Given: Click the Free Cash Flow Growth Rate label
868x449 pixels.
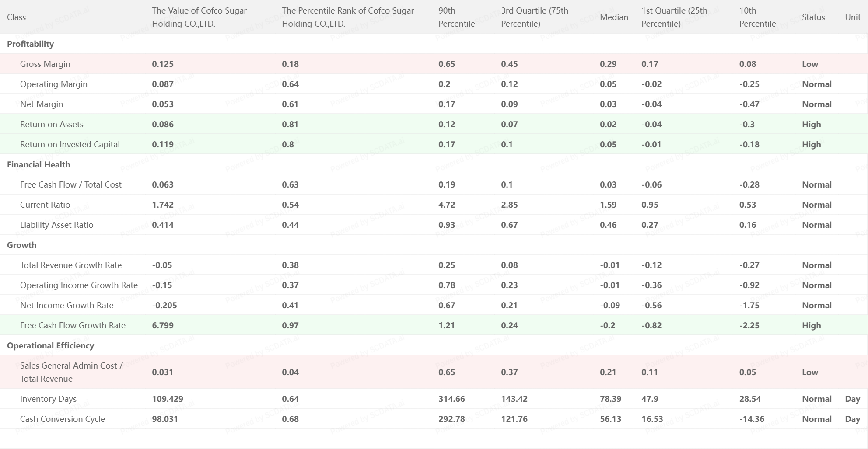Looking at the screenshot, I should pos(73,325).
